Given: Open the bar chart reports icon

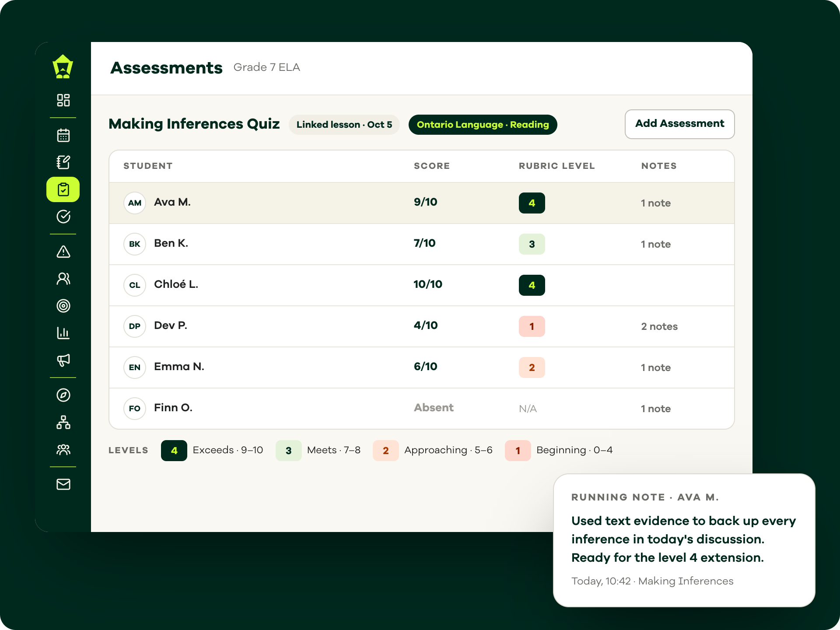Looking at the screenshot, I should 63,333.
